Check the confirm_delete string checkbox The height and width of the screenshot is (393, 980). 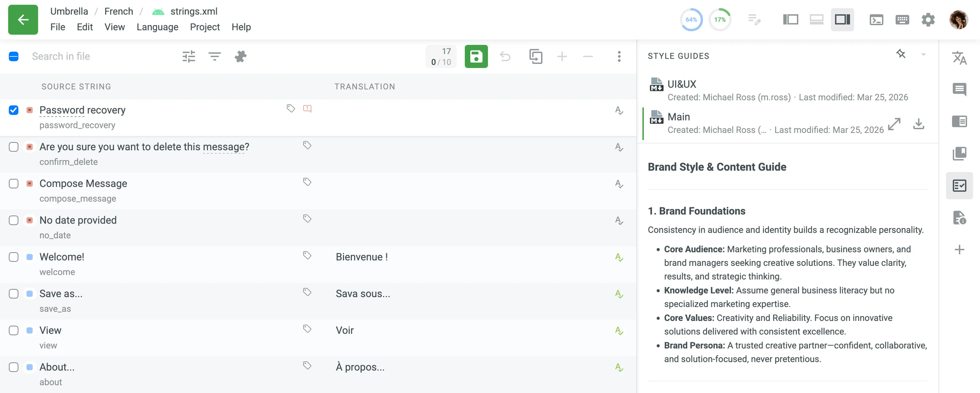pos(13,147)
